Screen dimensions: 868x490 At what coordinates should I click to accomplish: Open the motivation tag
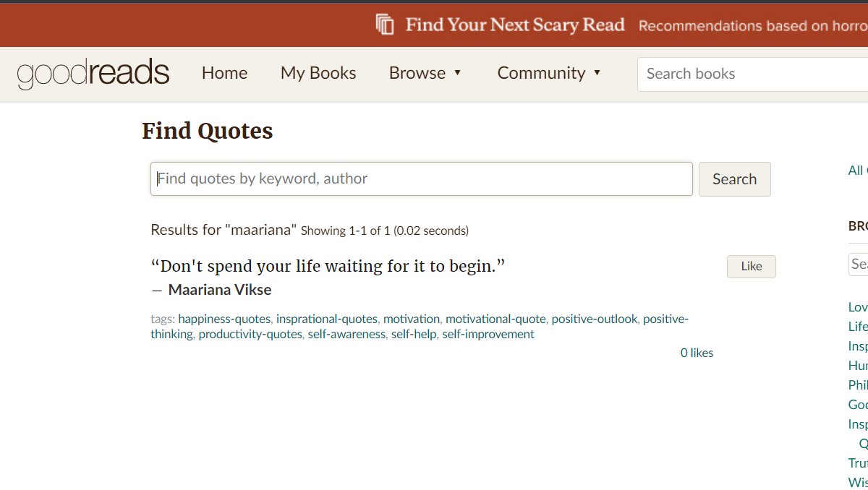[412, 319]
